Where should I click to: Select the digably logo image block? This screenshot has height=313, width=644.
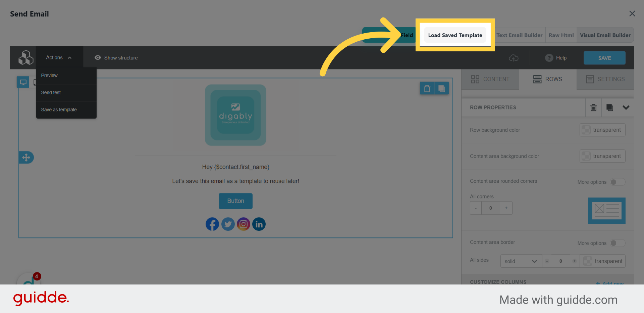click(236, 115)
